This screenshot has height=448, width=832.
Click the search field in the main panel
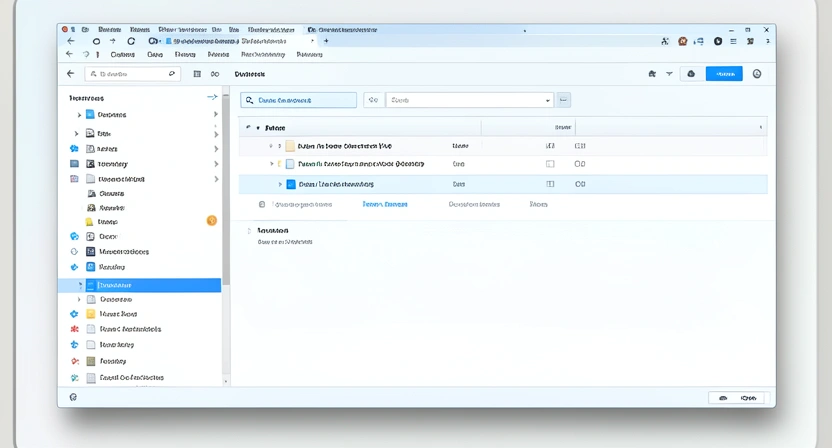point(299,100)
